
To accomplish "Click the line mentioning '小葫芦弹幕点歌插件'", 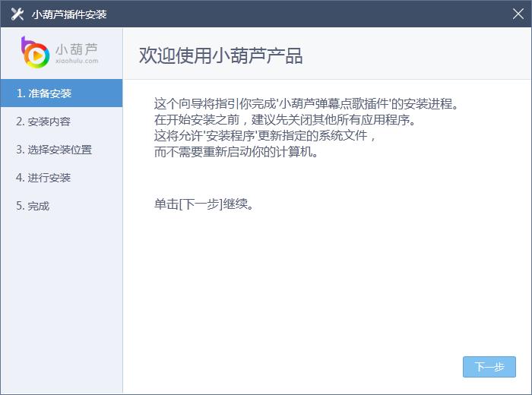I will click(x=306, y=103).
